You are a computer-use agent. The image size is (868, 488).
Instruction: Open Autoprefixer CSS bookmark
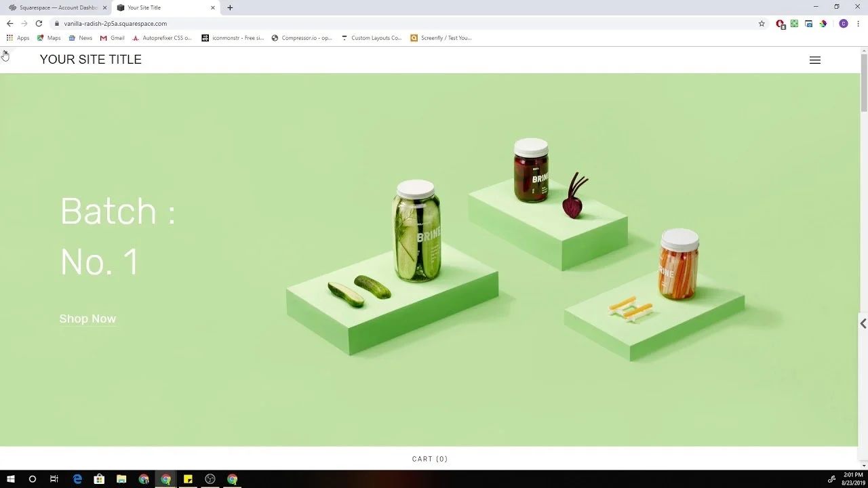[x=162, y=38]
